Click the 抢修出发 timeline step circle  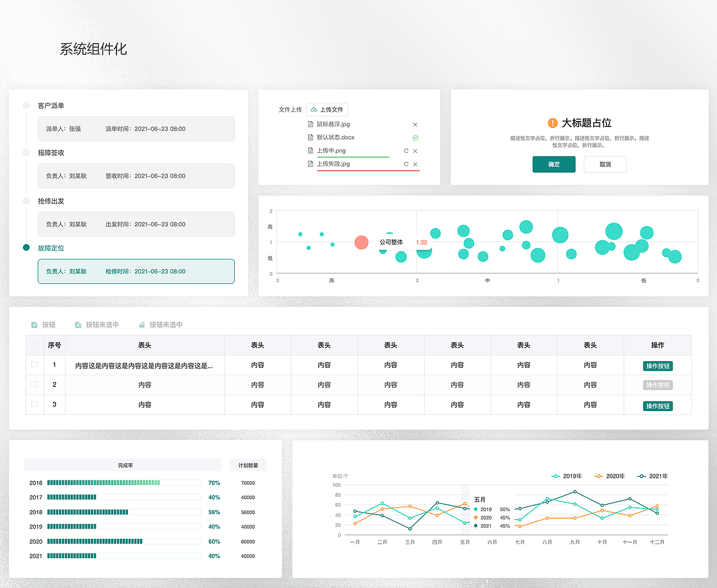click(x=26, y=200)
